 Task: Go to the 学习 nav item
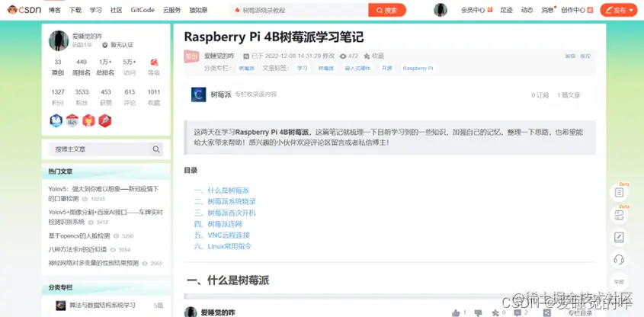tap(96, 10)
